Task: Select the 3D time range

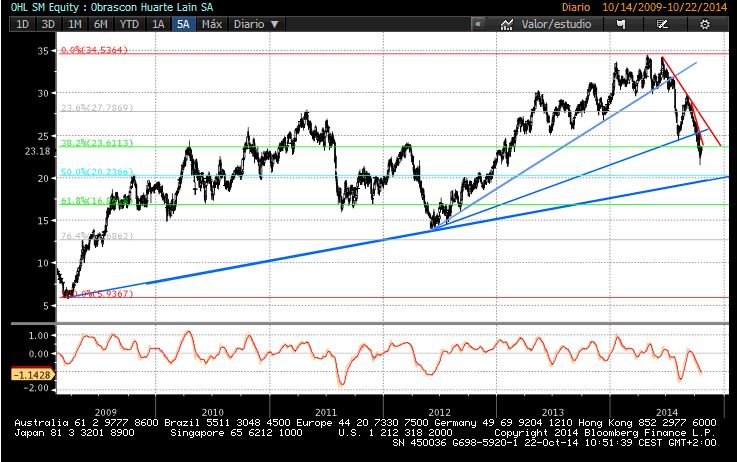Action: click(x=48, y=24)
